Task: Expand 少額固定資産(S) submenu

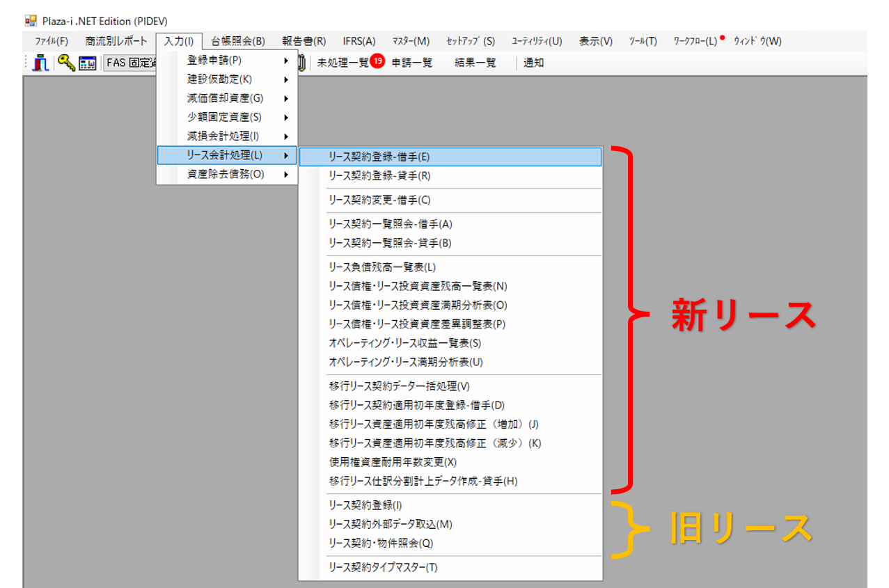Action: 227,117
